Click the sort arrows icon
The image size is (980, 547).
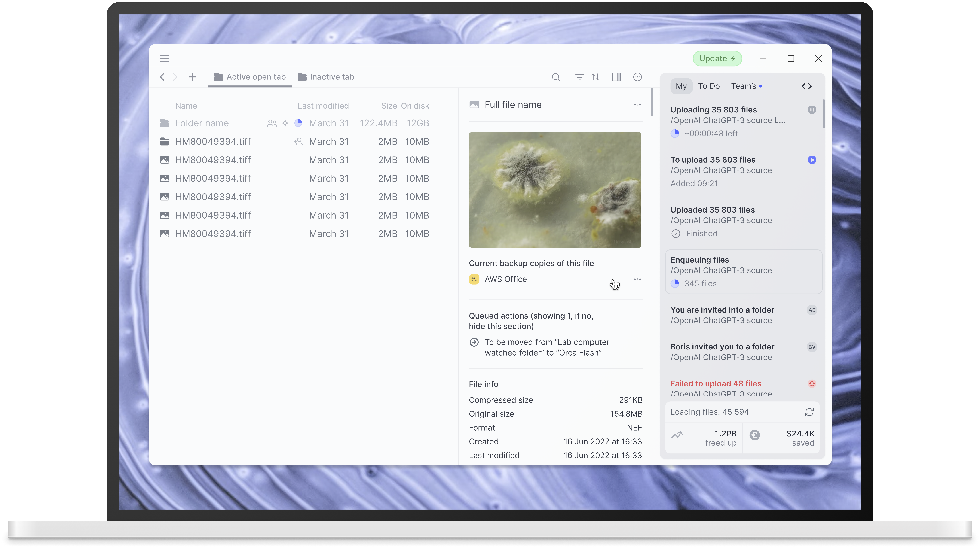tap(595, 77)
